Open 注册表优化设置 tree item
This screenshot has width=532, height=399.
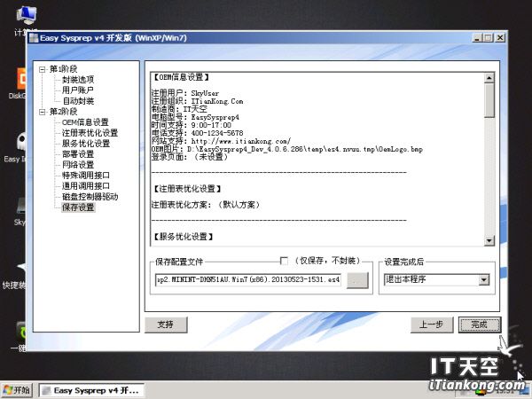[x=90, y=133]
